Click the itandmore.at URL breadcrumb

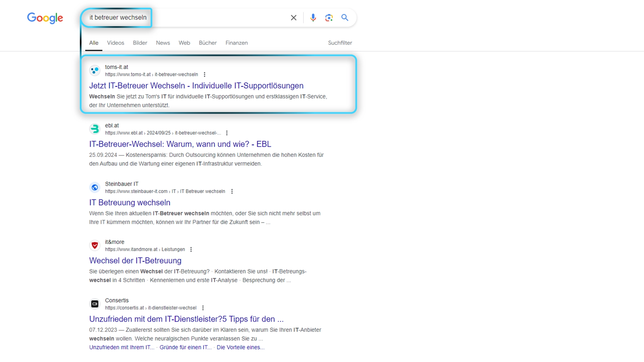click(x=145, y=249)
